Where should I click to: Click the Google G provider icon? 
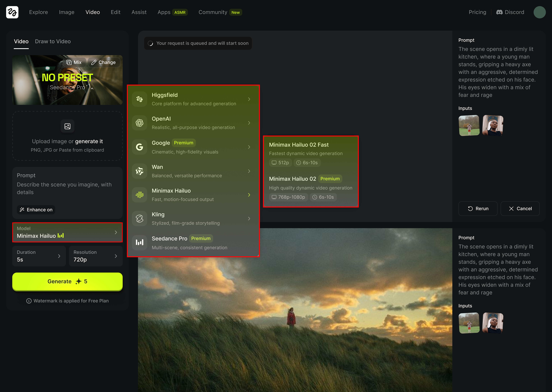point(139,147)
